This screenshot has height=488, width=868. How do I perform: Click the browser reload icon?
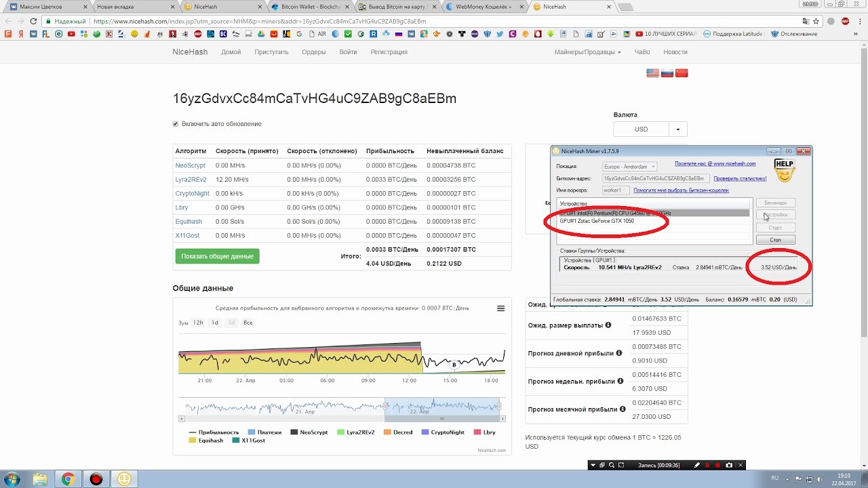click(x=33, y=21)
